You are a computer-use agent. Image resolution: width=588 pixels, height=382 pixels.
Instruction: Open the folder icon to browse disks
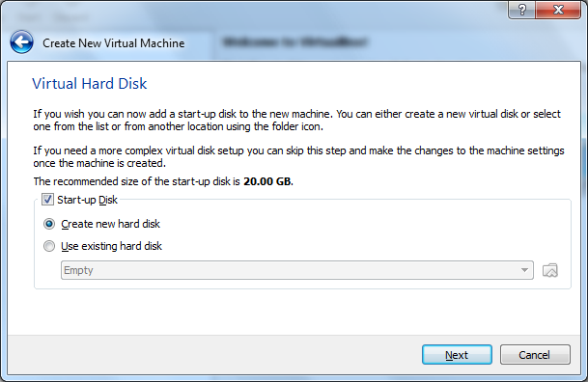550,270
